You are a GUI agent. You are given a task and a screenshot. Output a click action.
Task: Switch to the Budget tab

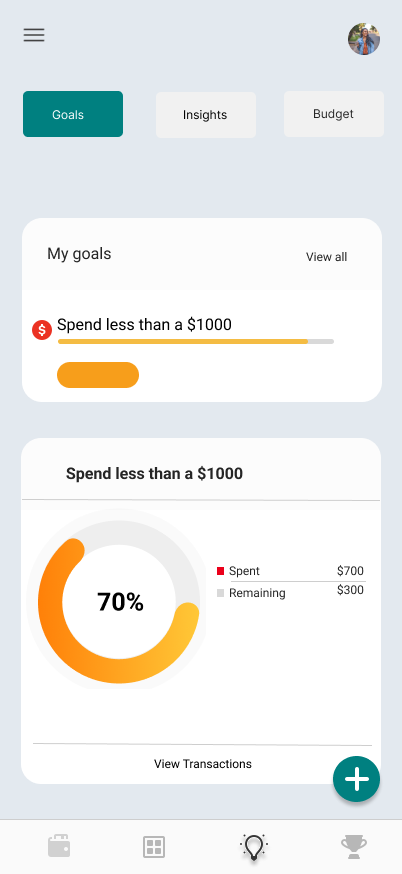[x=334, y=114]
